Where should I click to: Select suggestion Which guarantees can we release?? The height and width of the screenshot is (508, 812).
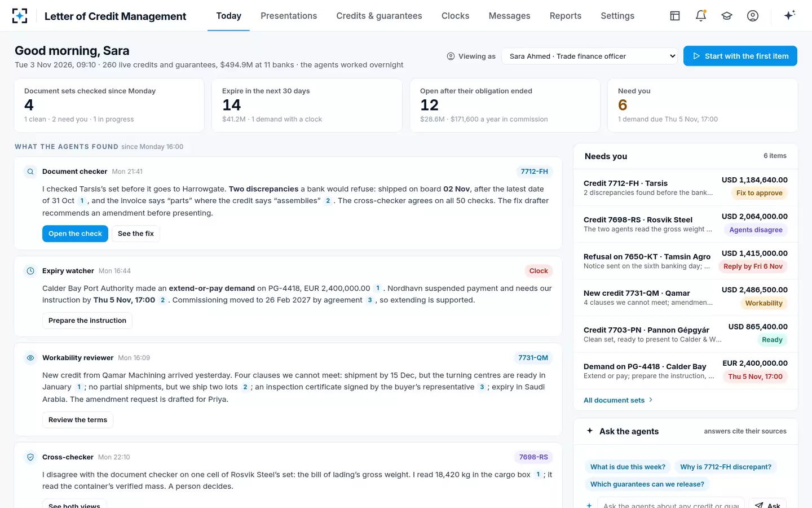point(647,484)
